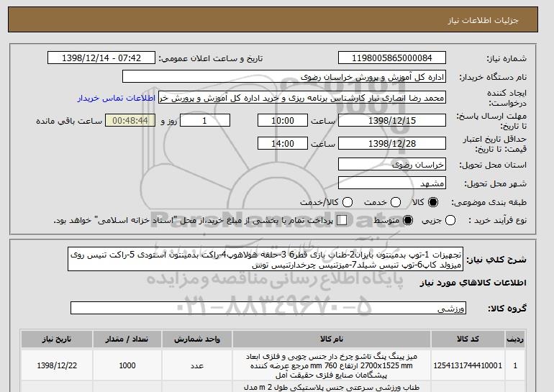Click delivery city field مشهد
Viewport: 554px width, 392px height.
click(x=392, y=183)
